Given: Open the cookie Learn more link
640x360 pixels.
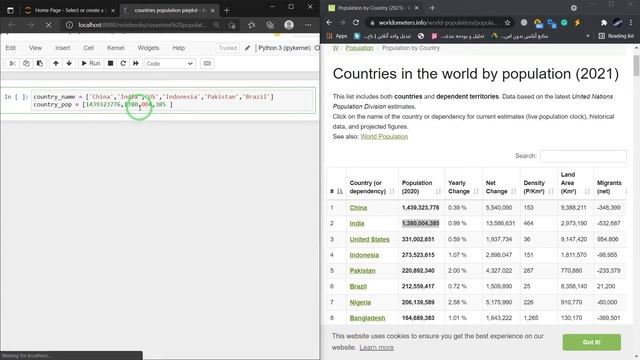Looking at the screenshot, I should (x=376, y=347).
